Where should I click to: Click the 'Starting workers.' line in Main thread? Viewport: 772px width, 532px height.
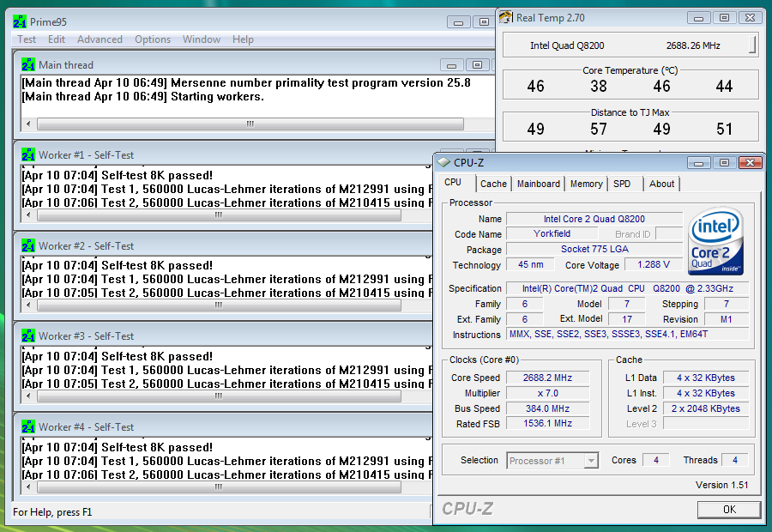coord(217,97)
